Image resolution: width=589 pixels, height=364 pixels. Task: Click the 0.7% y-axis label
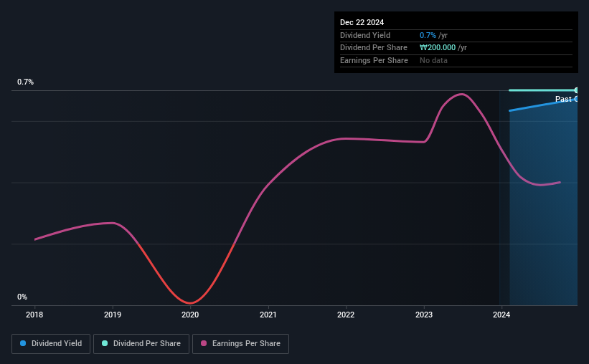[25, 82]
